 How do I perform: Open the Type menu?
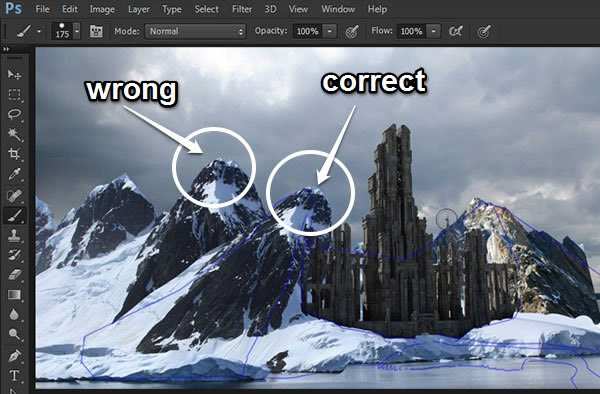(x=171, y=9)
